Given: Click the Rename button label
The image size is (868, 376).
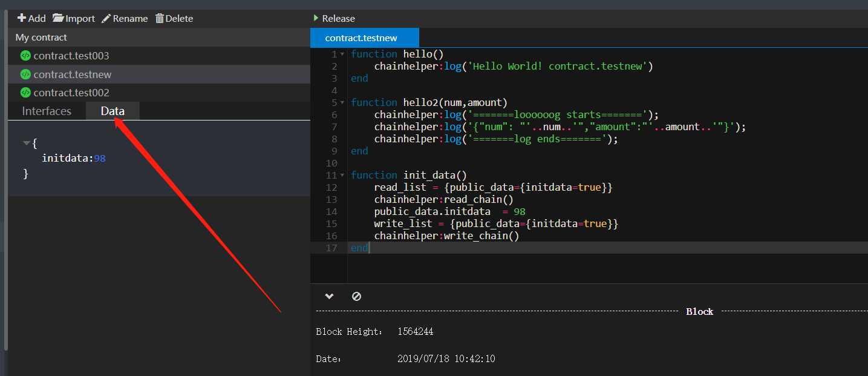Looking at the screenshot, I should pos(130,18).
